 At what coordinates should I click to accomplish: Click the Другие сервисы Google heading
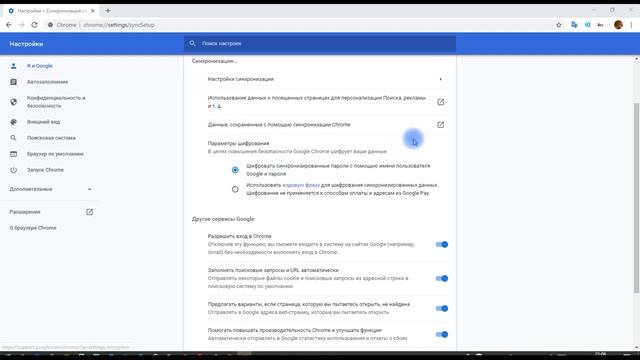(x=223, y=219)
